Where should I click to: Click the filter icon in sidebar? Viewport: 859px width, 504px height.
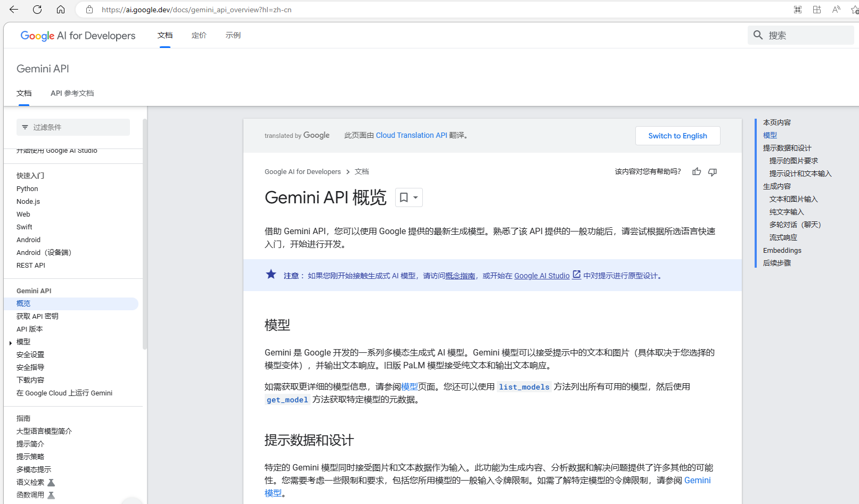coord(24,127)
